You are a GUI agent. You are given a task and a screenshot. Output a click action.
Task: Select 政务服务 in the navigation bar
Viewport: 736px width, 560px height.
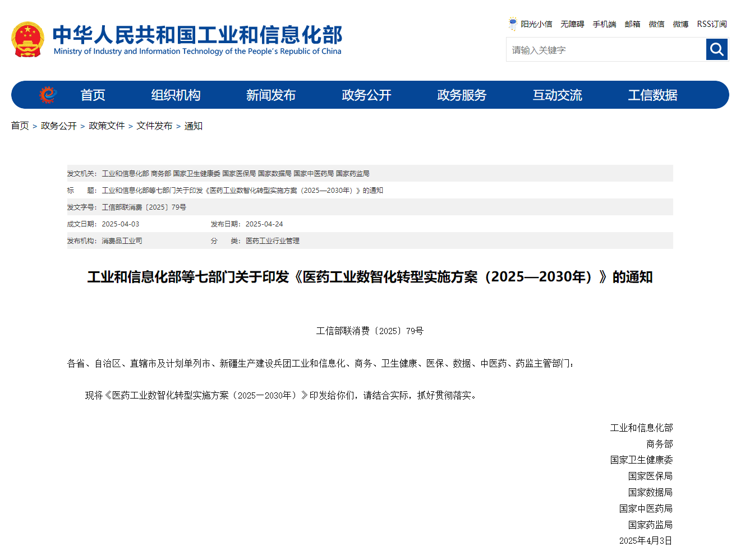click(x=462, y=95)
